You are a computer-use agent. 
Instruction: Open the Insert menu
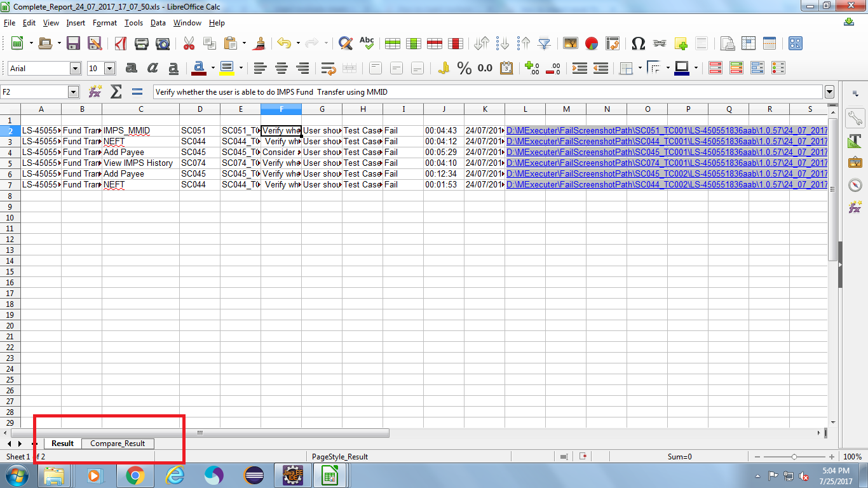coord(76,23)
